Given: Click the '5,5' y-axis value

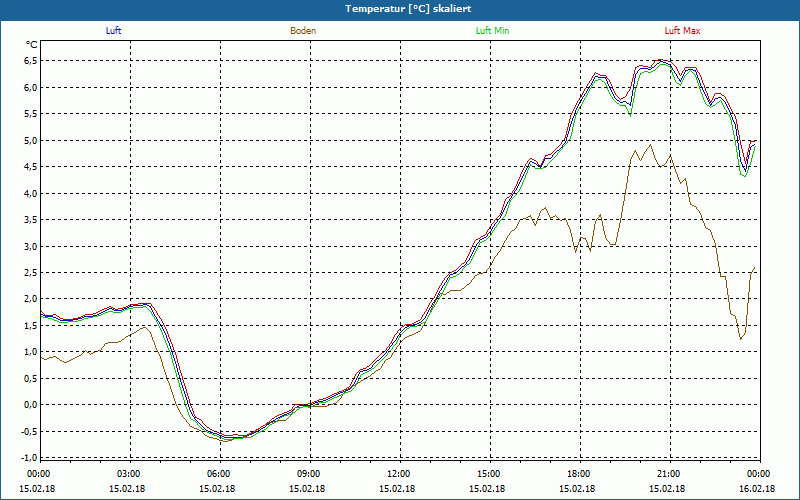Looking at the screenshot, I should [31, 114].
